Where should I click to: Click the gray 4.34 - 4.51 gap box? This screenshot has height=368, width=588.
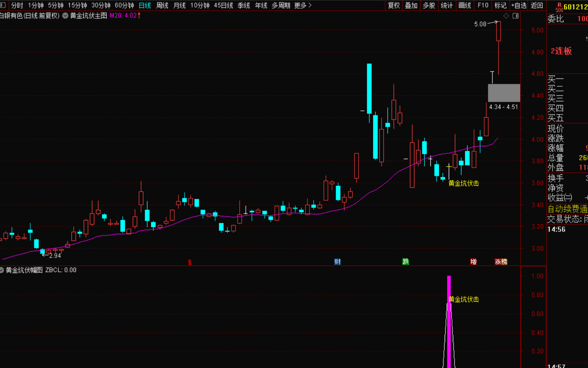click(504, 93)
